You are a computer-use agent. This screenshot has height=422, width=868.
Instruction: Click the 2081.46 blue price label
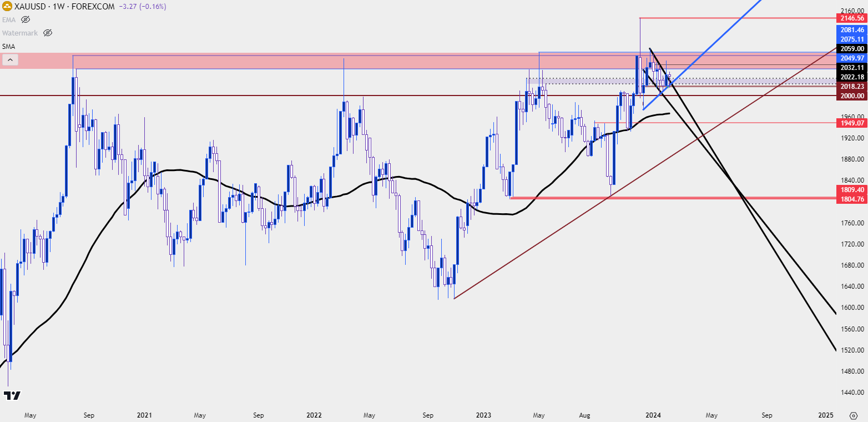851,30
